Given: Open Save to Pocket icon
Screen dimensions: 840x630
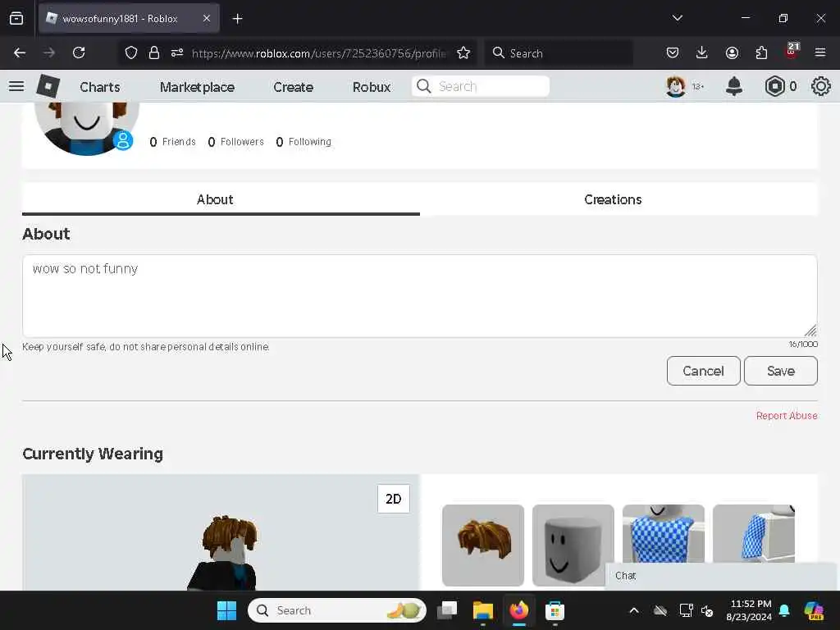Looking at the screenshot, I should (x=673, y=53).
